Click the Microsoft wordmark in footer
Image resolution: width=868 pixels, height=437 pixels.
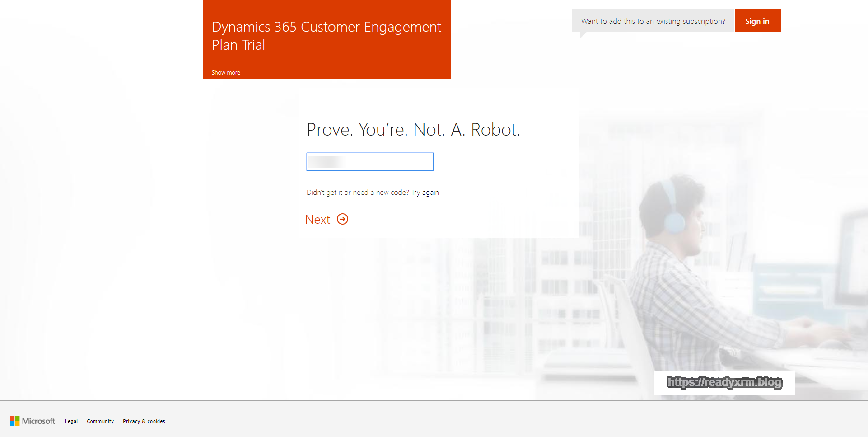click(38, 421)
